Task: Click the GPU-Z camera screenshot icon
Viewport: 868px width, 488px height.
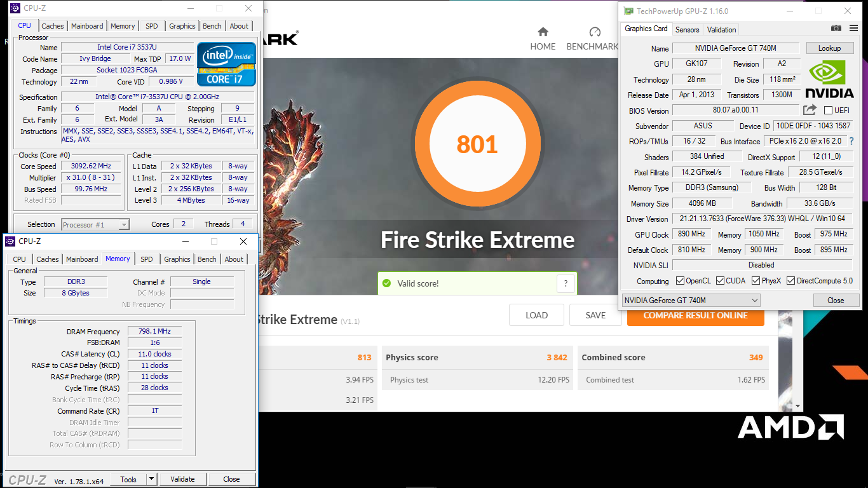Action: coord(836,29)
